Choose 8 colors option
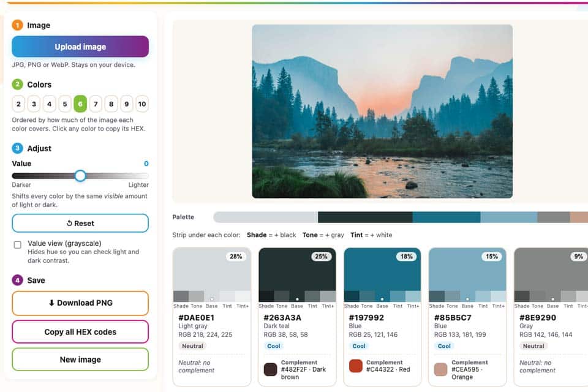 tap(111, 104)
